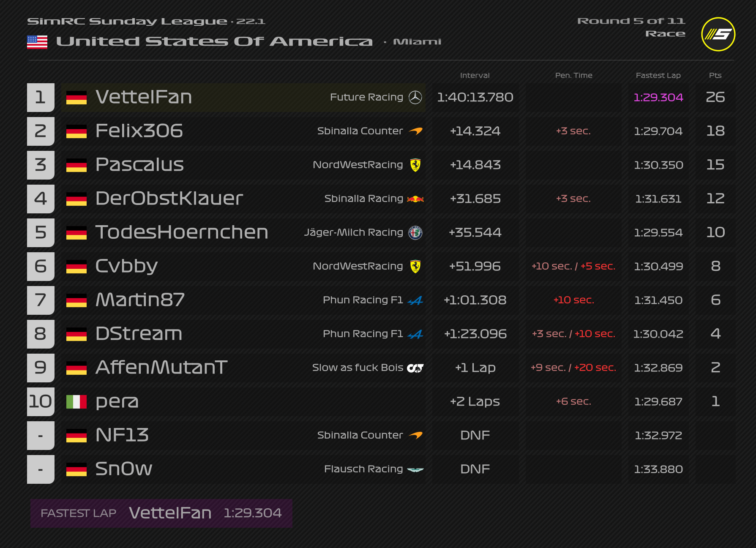Click the Italian flag next to pera
The height and width of the screenshot is (548, 756).
(x=76, y=401)
